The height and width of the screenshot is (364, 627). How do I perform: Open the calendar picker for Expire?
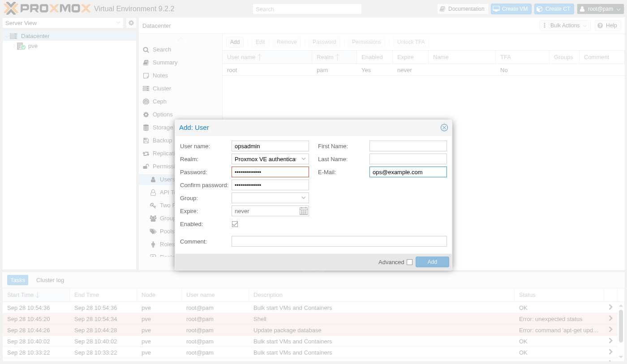pyautogui.click(x=303, y=211)
